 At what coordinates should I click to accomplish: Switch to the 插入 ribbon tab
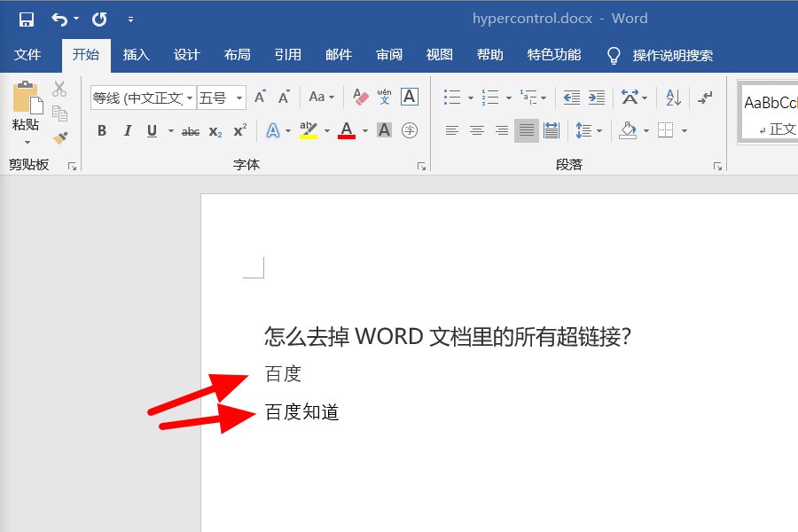tap(136, 54)
